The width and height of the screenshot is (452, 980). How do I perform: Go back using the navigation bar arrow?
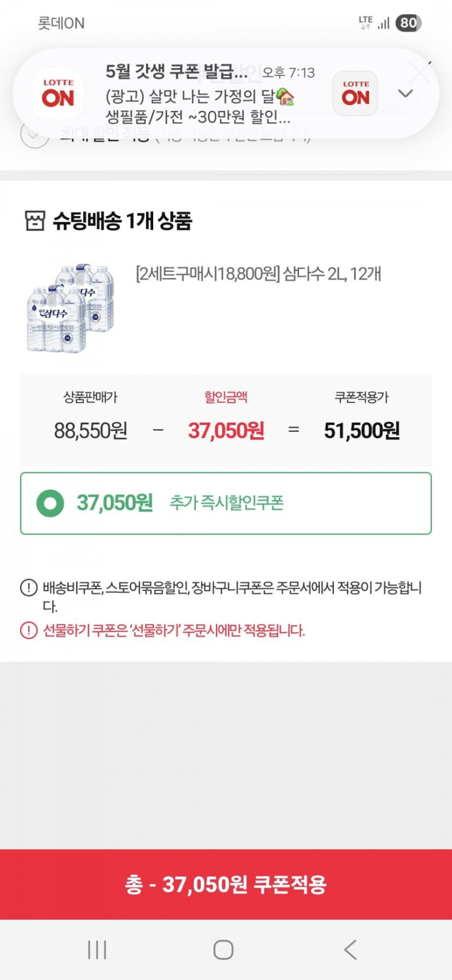pos(350,949)
